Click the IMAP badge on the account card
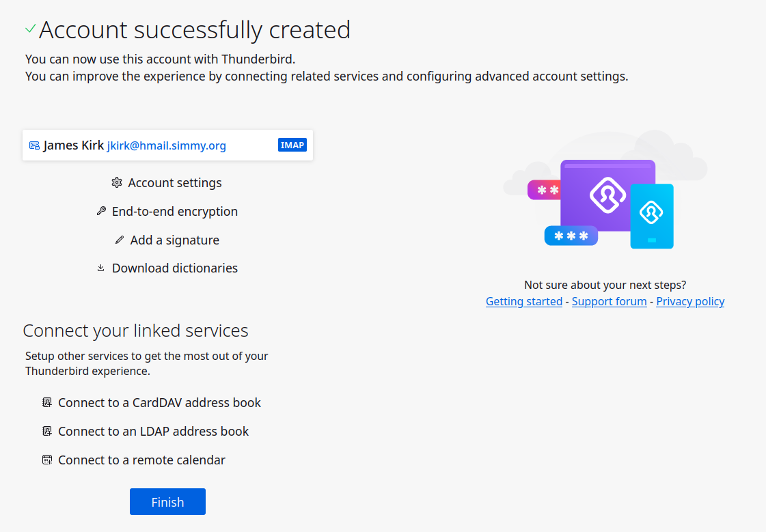Screen dimensions: 766x532 [x=292, y=145]
